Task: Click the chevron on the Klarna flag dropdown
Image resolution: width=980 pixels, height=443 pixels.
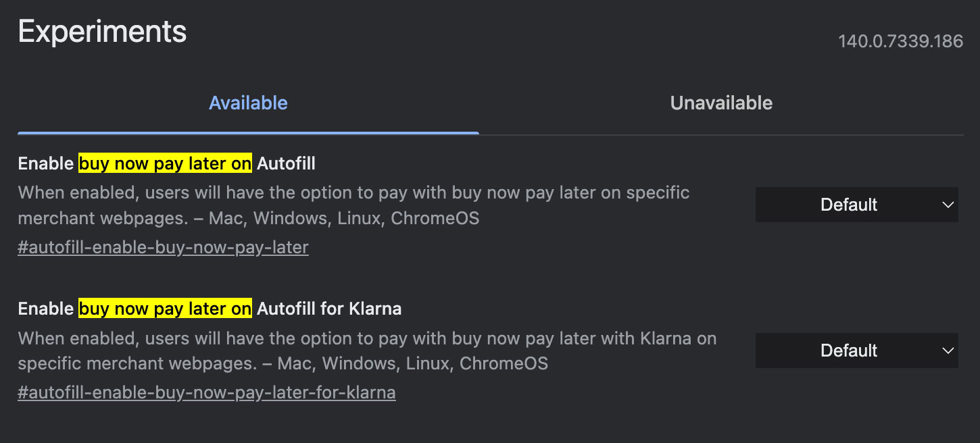Action: tap(947, 350)
